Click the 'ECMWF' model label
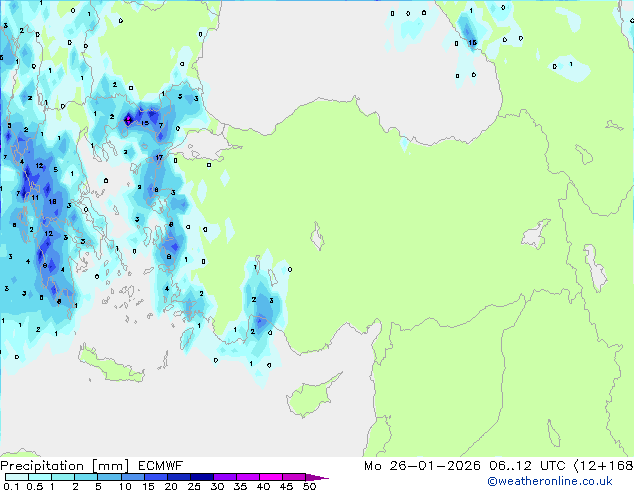 click(x=161, y=466)
